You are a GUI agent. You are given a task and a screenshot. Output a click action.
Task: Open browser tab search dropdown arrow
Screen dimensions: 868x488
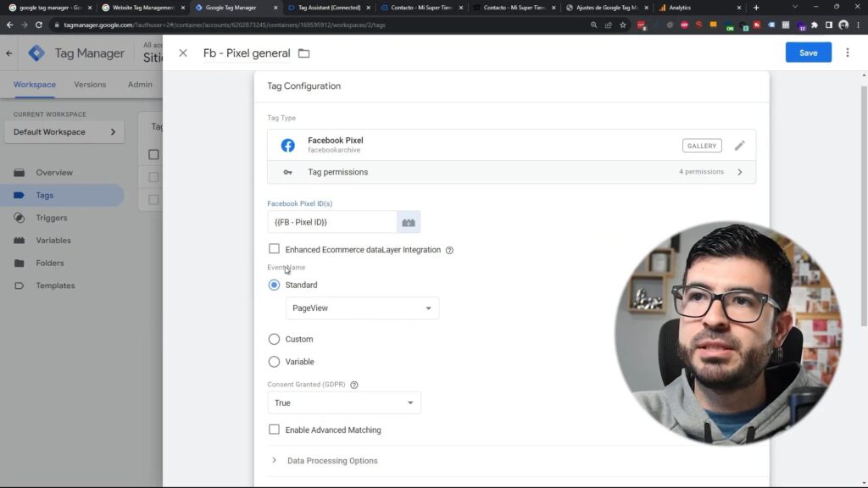[x=795, y=7]
